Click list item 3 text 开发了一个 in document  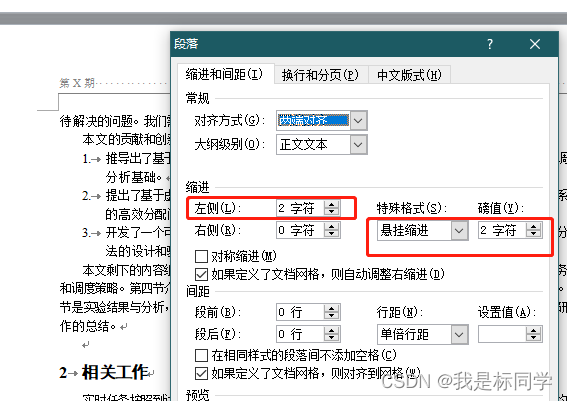pos(138,233)
